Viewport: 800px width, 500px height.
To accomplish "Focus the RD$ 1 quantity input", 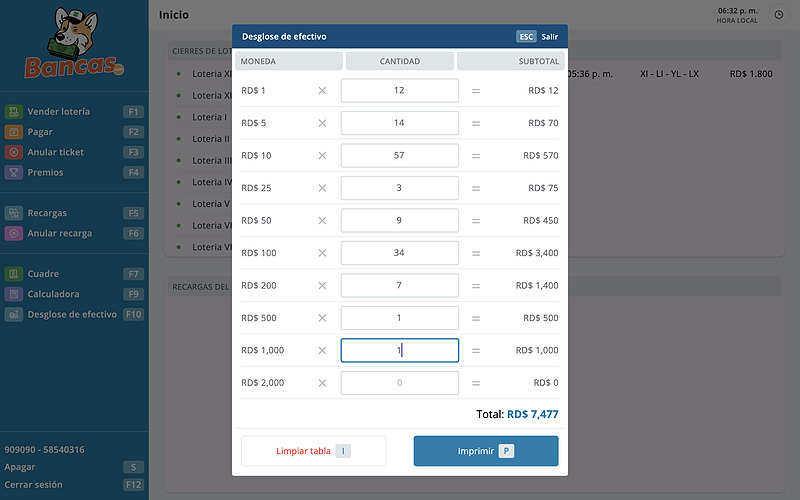I will tap(399, 91).
